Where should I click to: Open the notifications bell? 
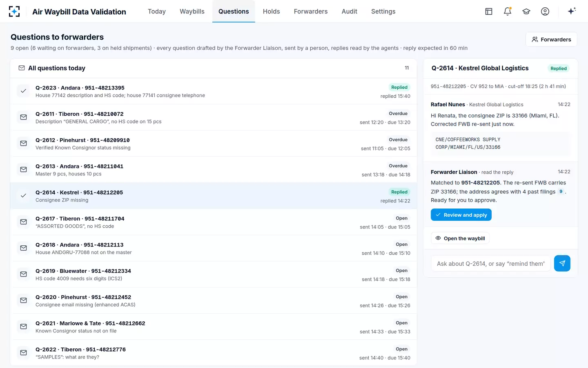pyautogui.click(x=508, y=11)
